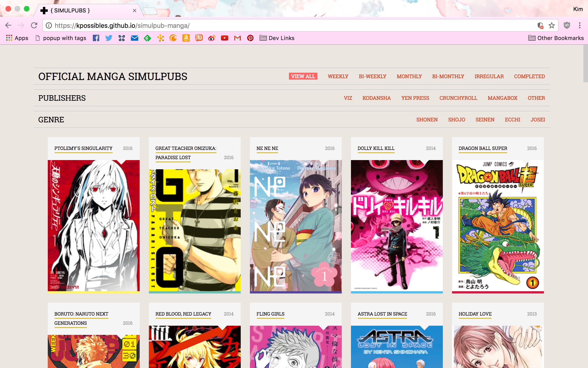Click the DOLLY KILL KILL title
This screenshot has height=368, width=588.
[x=376, y=148]
